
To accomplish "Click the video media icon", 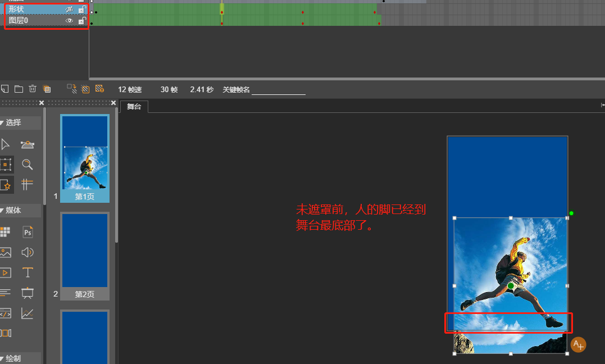I will [x=6, y=273].
